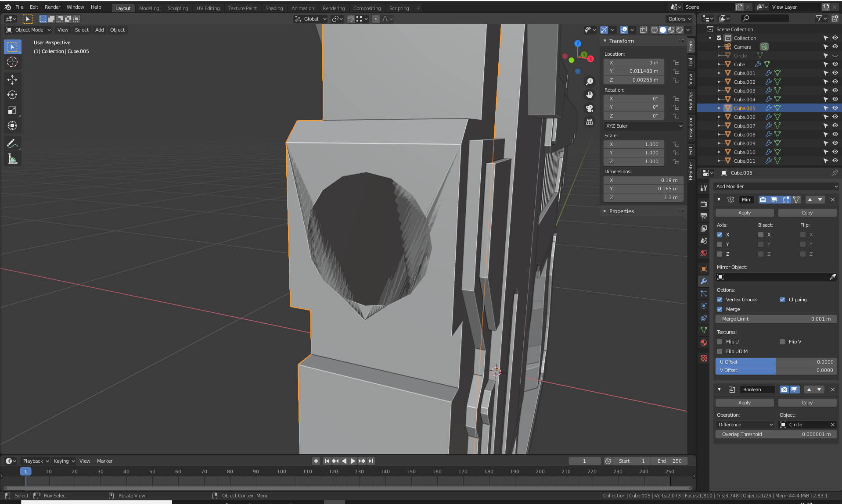
Task: Switch viewport to Rendered shading
Action: (679, 30)
